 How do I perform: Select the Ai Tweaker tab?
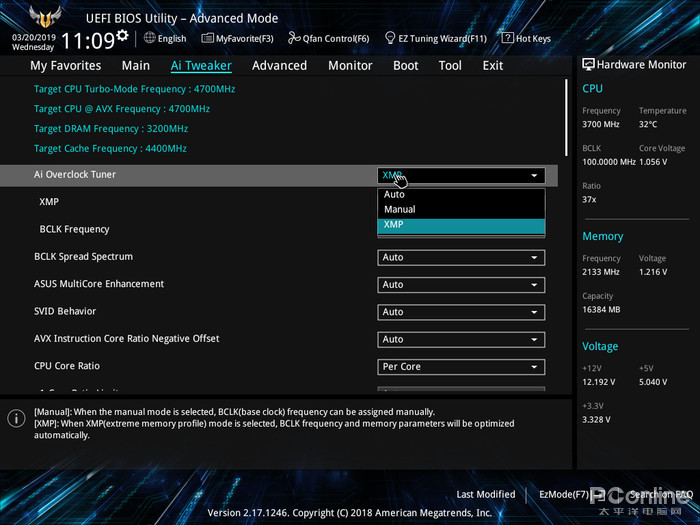click(201, 66)
